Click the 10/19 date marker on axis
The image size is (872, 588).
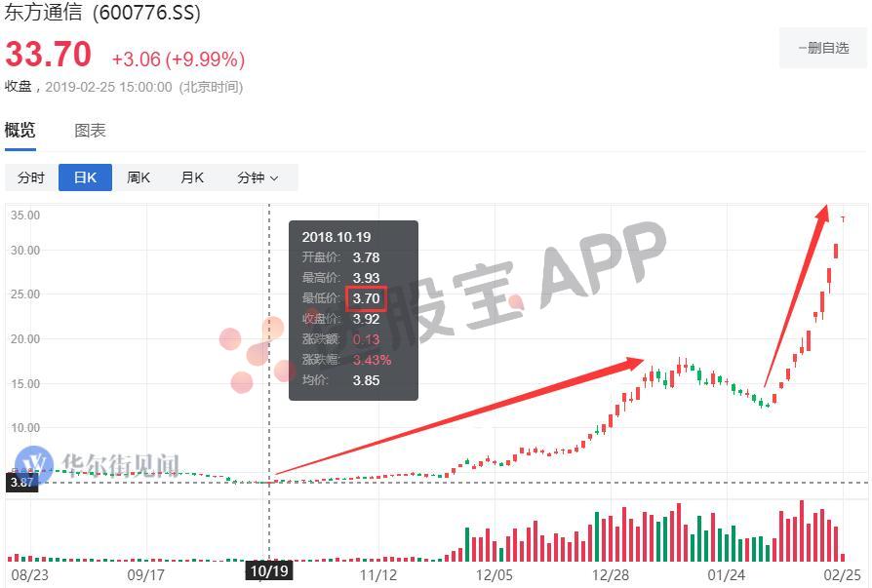(269, 570)
